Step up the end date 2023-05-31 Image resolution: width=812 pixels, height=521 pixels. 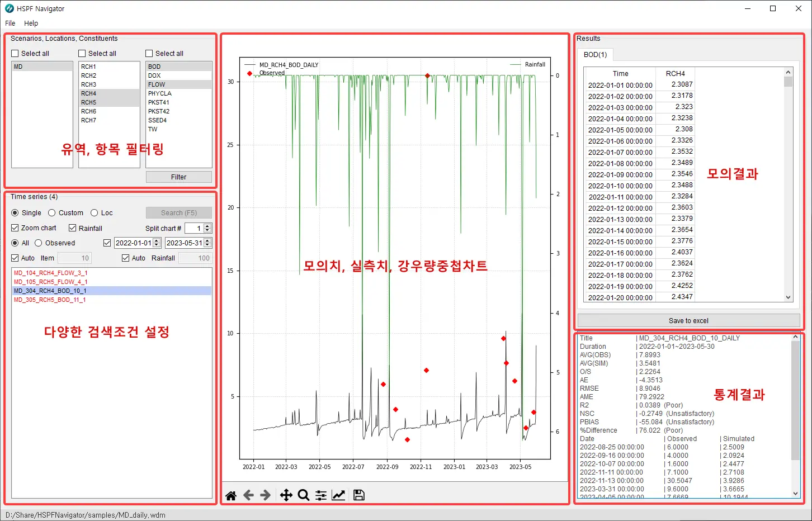(x=207, y=241)
